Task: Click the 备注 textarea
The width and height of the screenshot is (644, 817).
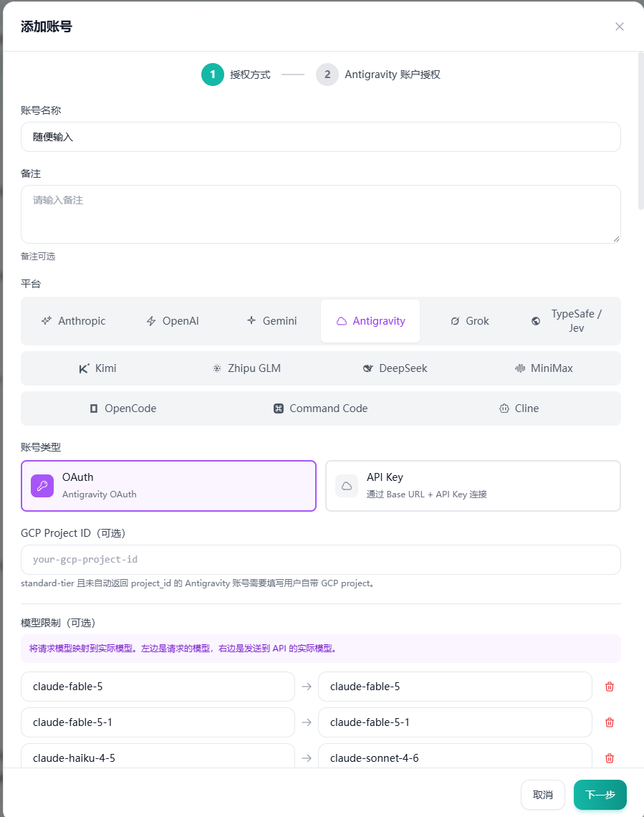Action: [321, 214]
